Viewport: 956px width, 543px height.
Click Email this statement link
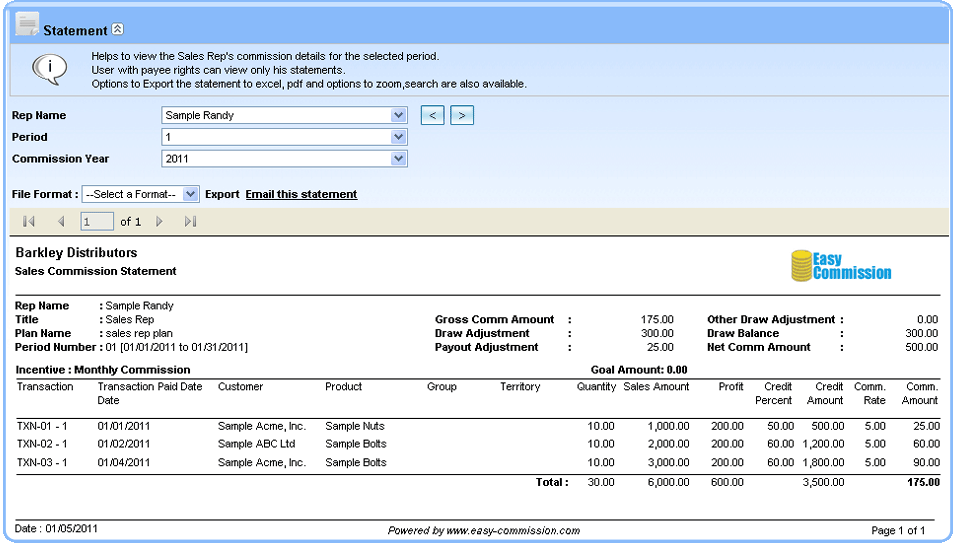point(301,194)
